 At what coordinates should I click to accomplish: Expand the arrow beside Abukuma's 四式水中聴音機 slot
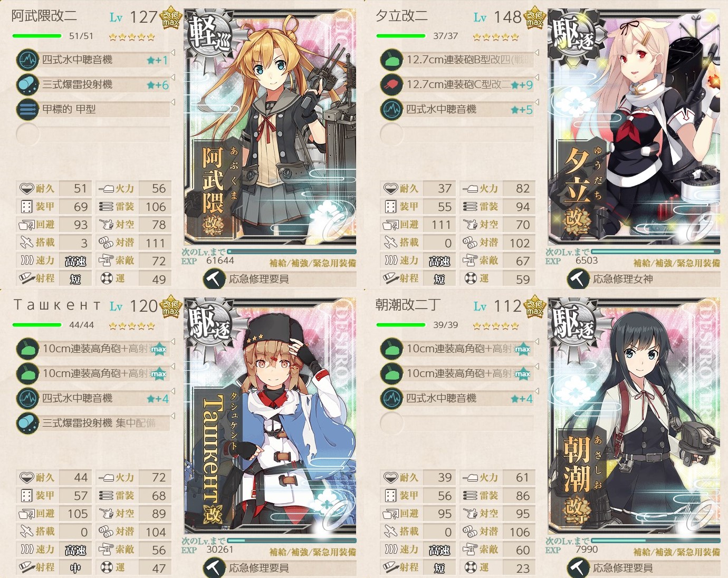point(172,53)
